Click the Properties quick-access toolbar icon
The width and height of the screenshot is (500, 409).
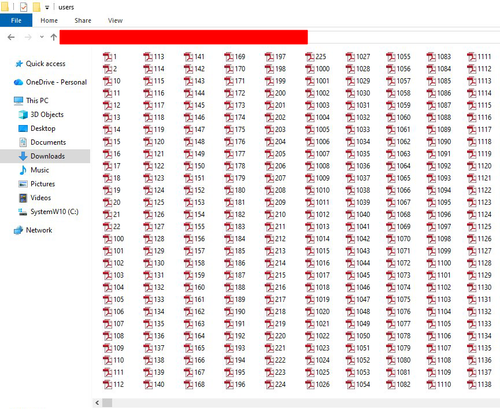coord(23,7)
